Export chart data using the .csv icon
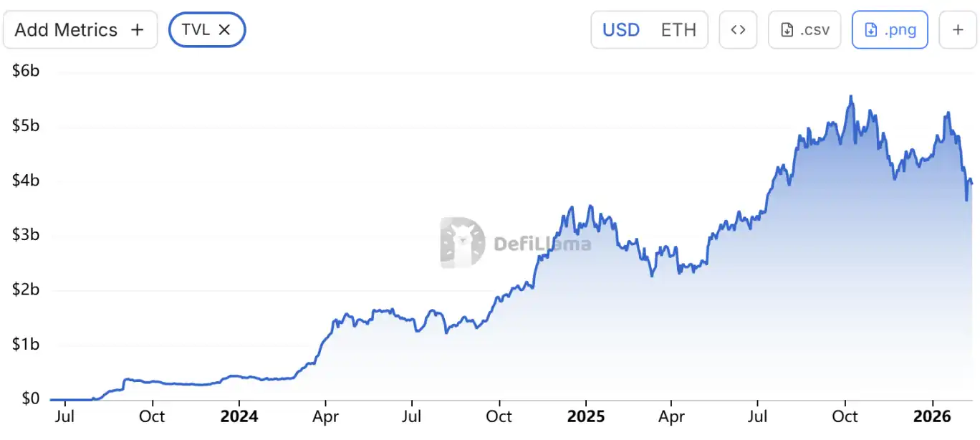This screenshot has width=980, height=440. pyautogui.click(x=804, y=29)
